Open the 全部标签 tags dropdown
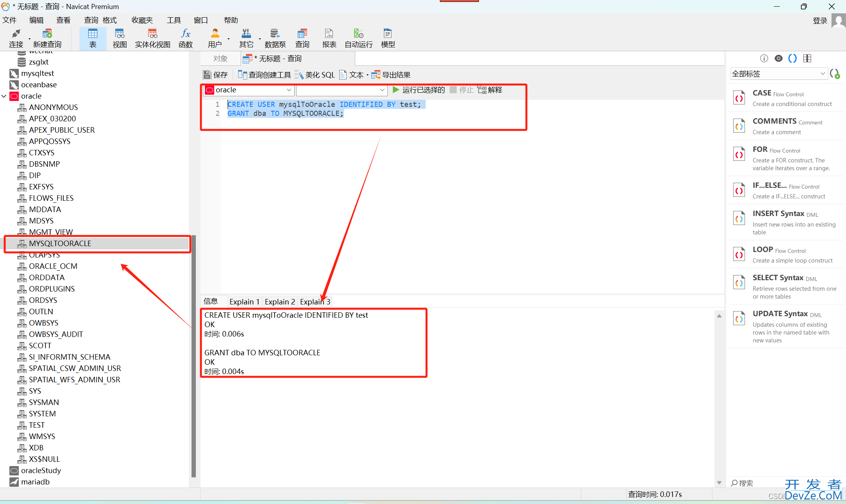Screen dimensions: 846x504 779,74
